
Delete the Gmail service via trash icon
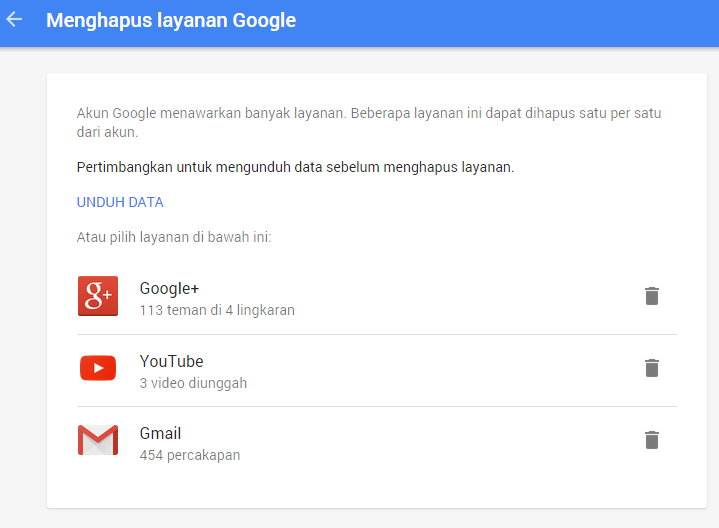coord(652,440)
